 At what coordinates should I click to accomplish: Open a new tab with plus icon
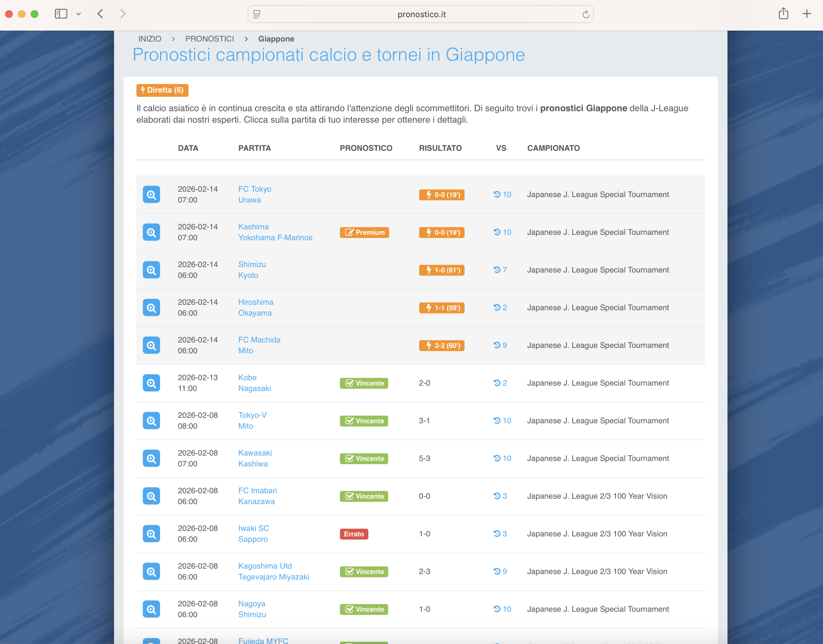806,14
